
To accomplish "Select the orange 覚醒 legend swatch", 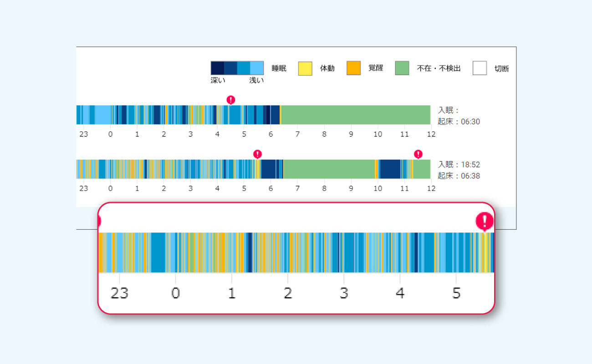I will (353, 68).
